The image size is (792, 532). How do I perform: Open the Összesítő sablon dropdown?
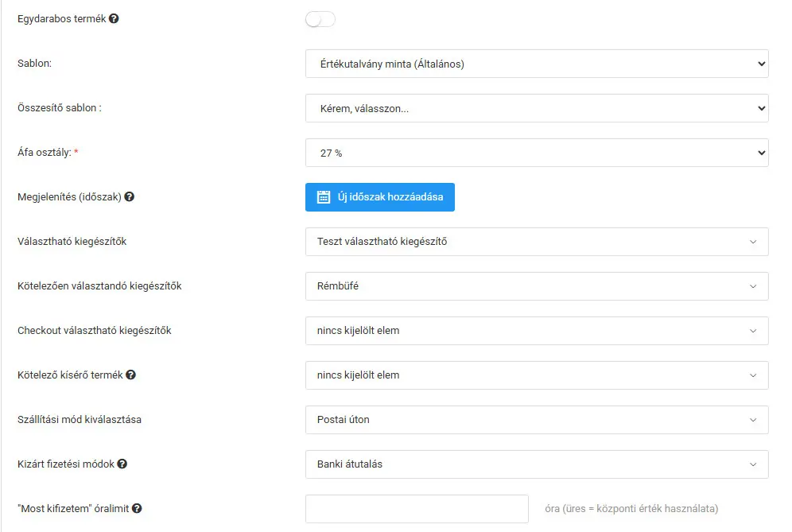point(537,108)
